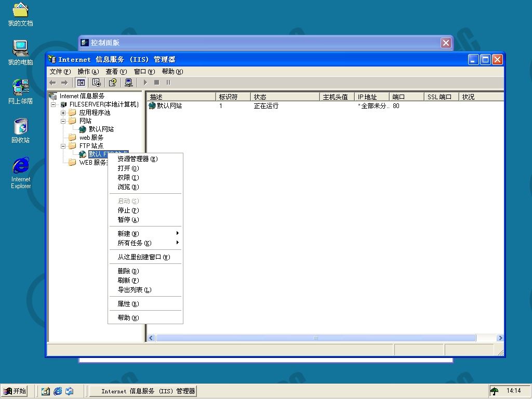Sort by the 端口 column header
The width and height of the screenshot is (532, 399).
[x=406, y=97]
